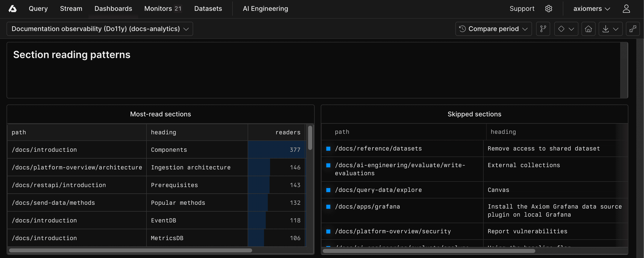Click the /docs/reference/datasets path cell
The height and width of the screenshot is (258, 644).
402,148
